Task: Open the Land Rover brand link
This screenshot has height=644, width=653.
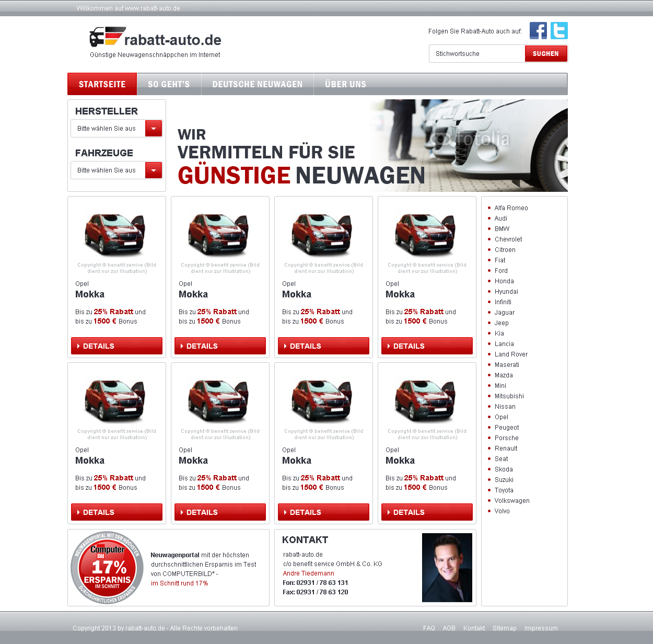Action: (x=511, y=354)
